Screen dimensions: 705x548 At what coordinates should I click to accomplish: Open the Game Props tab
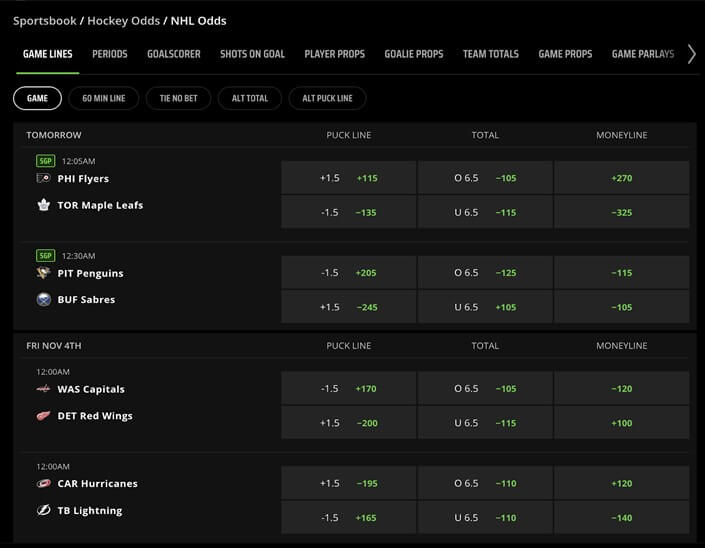(x=565, y=54)
